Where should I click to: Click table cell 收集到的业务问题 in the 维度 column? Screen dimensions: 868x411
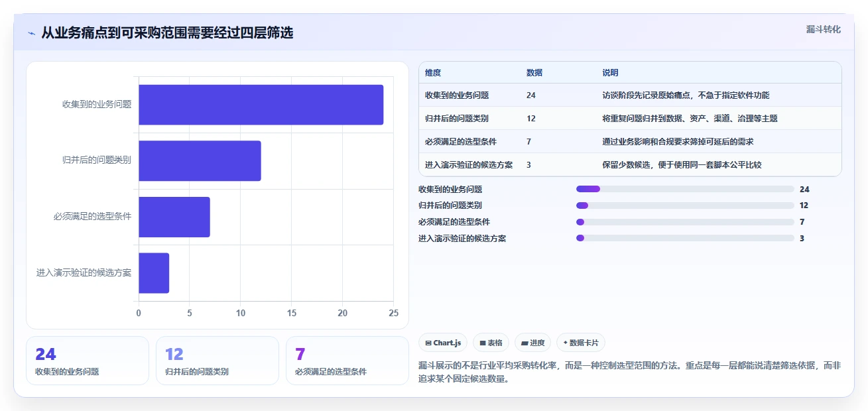pyautogui.click(x=457, y=95)
